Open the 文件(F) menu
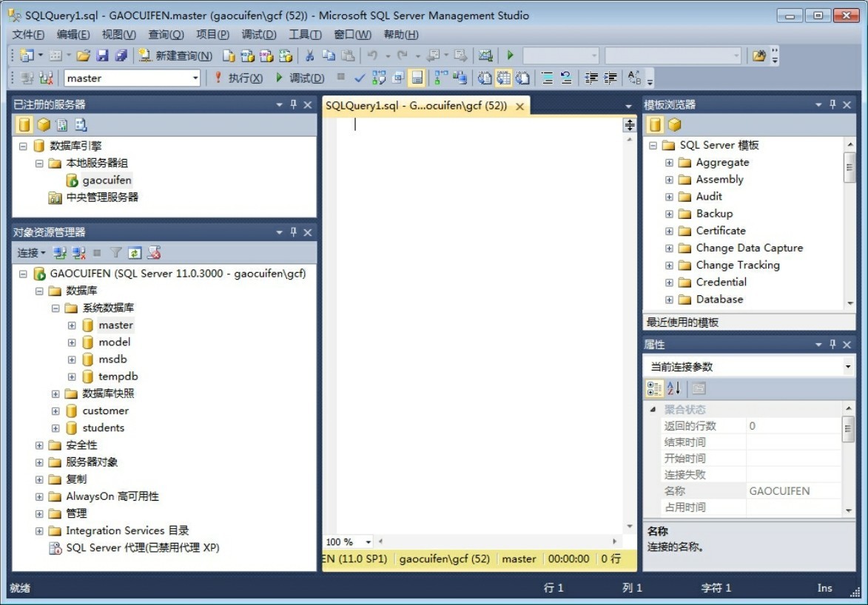 pyautogui.click(x=28, y=35)
